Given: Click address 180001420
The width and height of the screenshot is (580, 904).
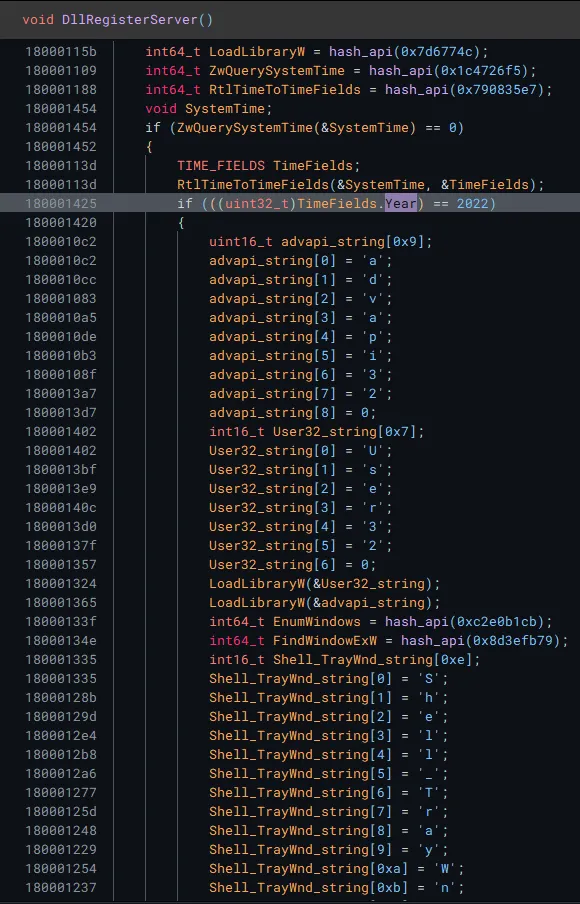Looking at the screenshot, I should [x=61, y=223].
